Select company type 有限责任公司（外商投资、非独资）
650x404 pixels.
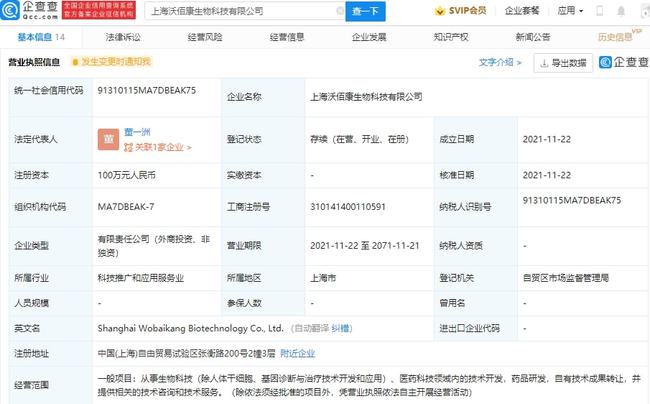[x=154, y=246]
